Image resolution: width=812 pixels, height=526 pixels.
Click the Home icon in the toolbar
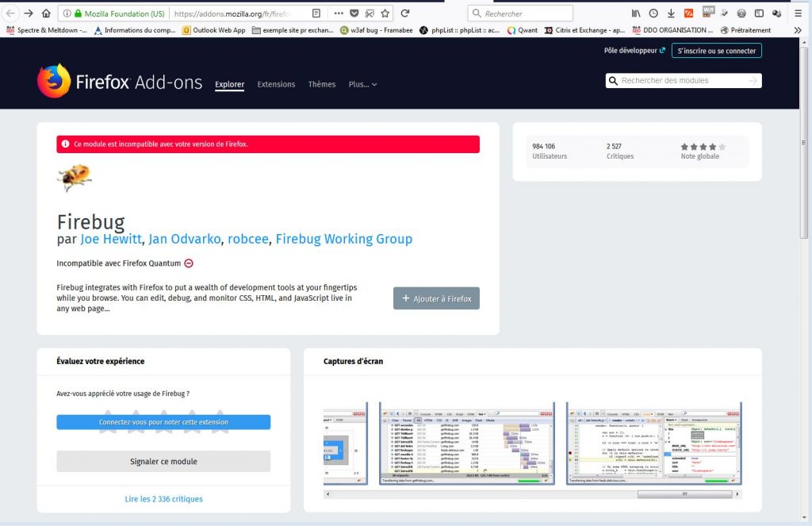click(x=46, y=13)
